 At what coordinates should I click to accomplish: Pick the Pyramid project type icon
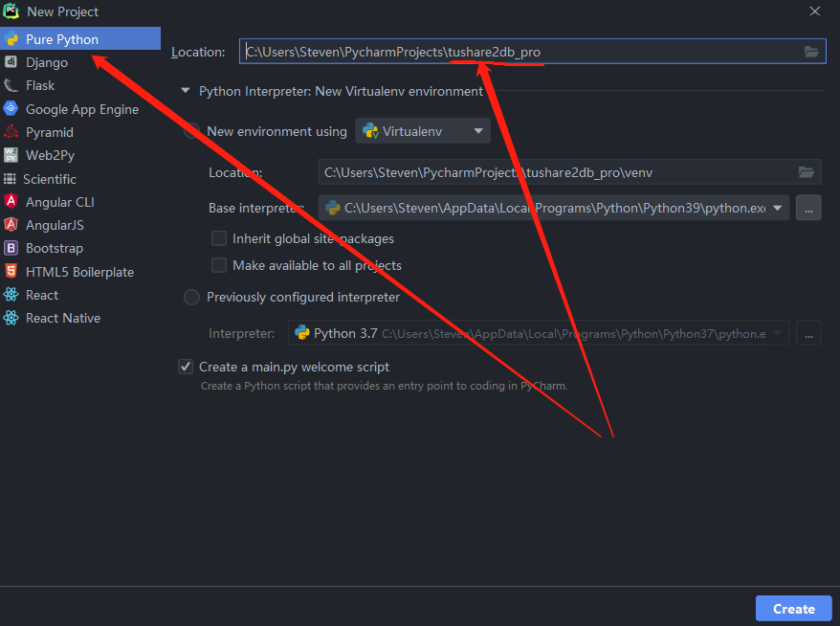[11, 132]
